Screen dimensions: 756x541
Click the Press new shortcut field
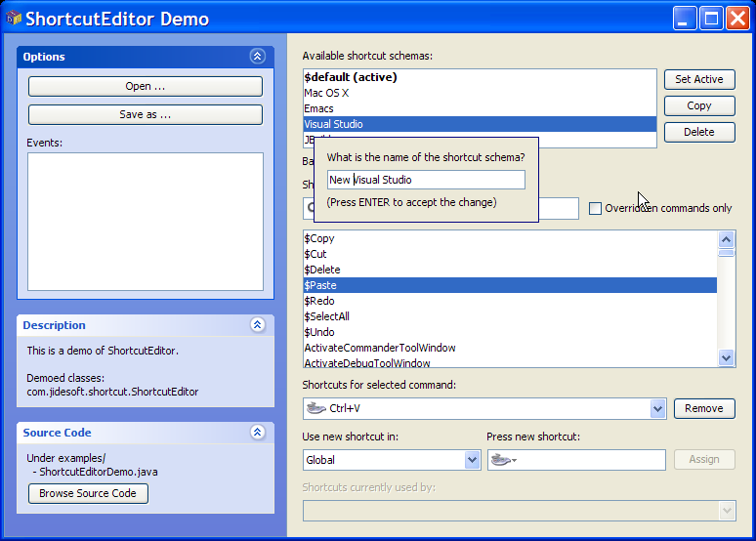click(x=576, y=460)
